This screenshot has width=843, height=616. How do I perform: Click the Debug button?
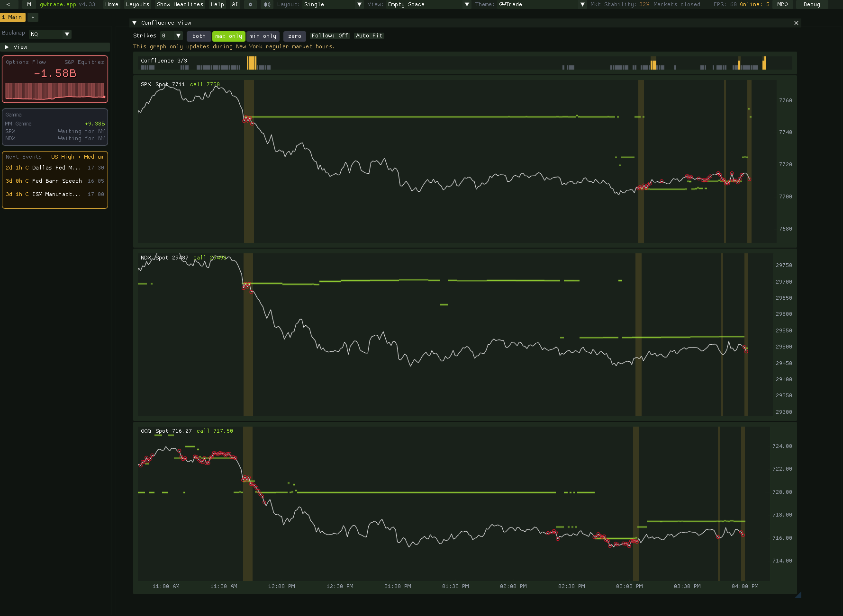[x=812, y=4]
